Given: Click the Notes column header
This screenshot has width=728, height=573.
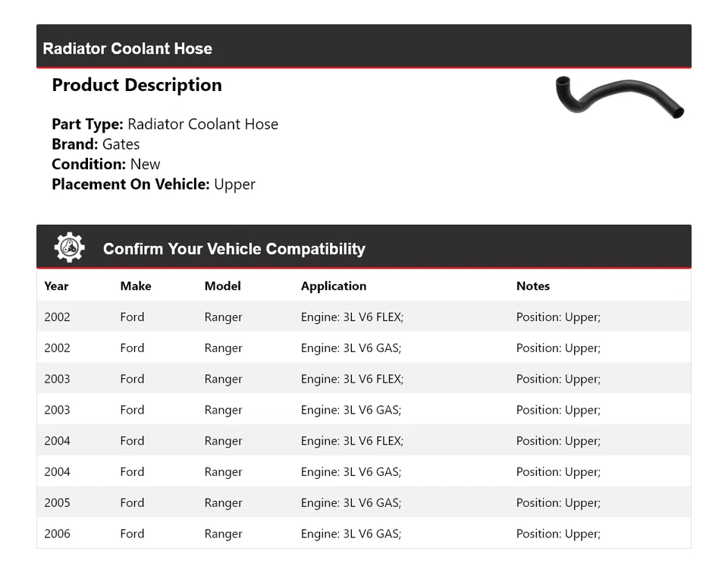Looking at the screenshot, I should tap(532, 286).
